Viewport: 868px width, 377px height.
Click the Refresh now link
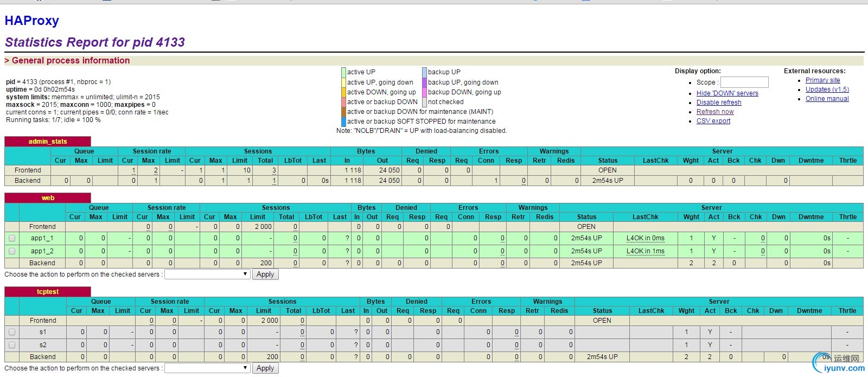coord(715,112)
